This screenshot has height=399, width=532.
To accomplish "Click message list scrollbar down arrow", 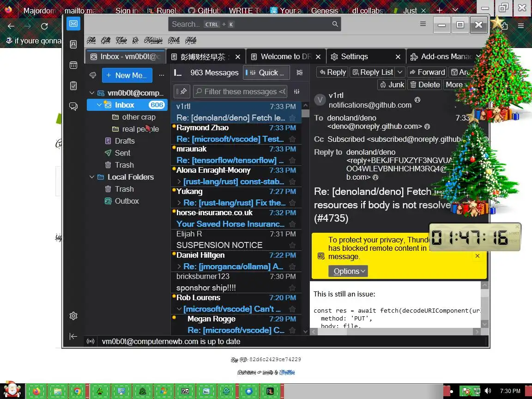I will pos(305,332).
